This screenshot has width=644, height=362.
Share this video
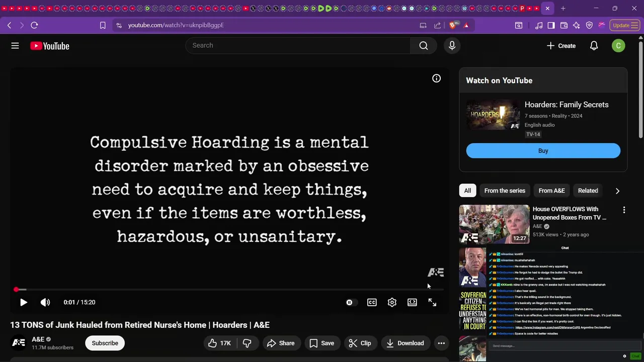(281, 343)
